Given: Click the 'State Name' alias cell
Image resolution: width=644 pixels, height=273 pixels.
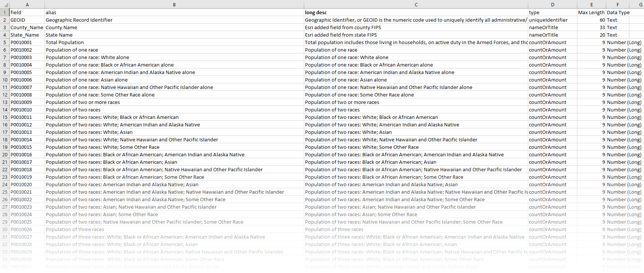Looking at the screenshot, I should coord(174,35).
